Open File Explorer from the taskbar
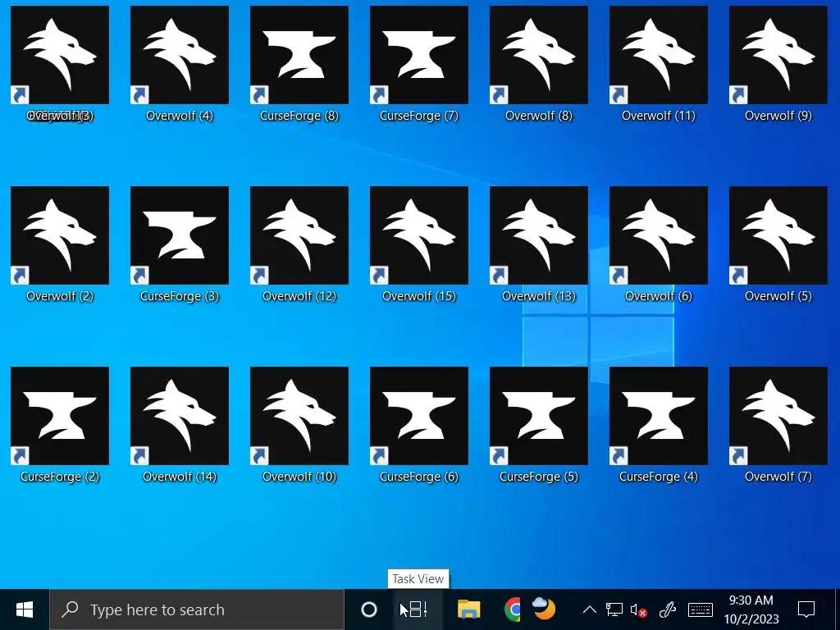The height and width of the screenshot is (630, 840). tap(468, 609)
